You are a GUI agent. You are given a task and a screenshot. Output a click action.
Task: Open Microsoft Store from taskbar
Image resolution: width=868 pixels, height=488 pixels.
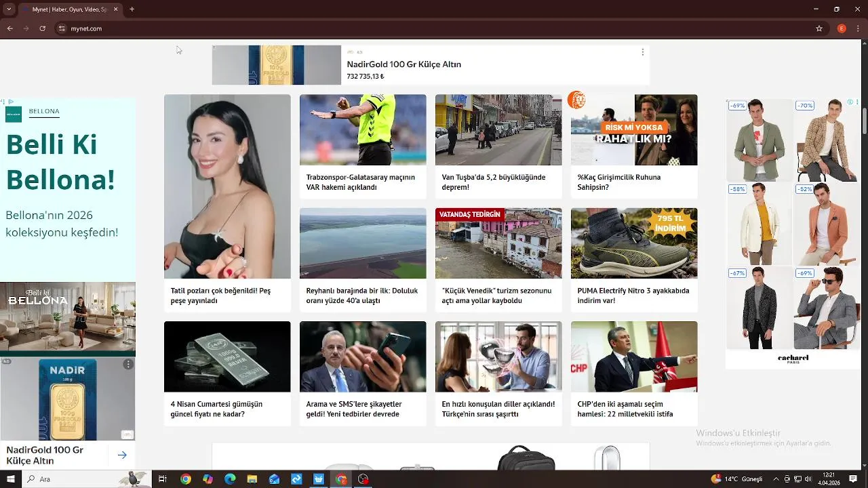tap(319, 479)
